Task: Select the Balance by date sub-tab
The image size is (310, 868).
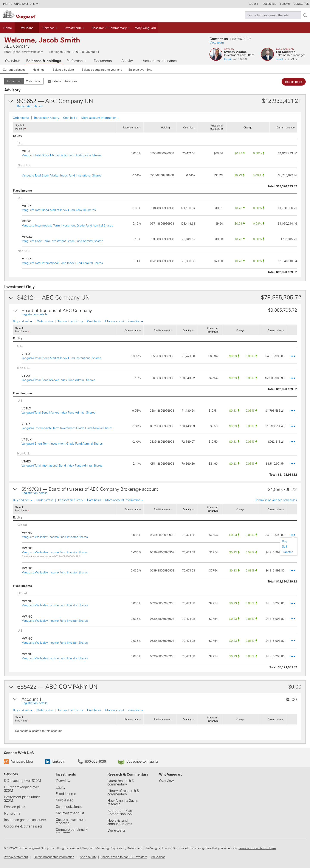Action: click(63, 70)
